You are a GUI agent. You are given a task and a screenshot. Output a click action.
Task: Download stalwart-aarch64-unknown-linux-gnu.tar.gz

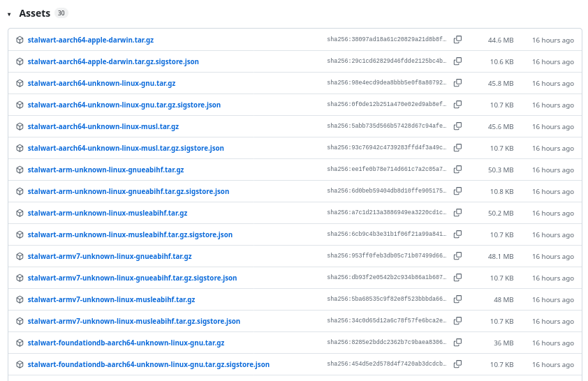pyautogui.click(x=101, y=83)
